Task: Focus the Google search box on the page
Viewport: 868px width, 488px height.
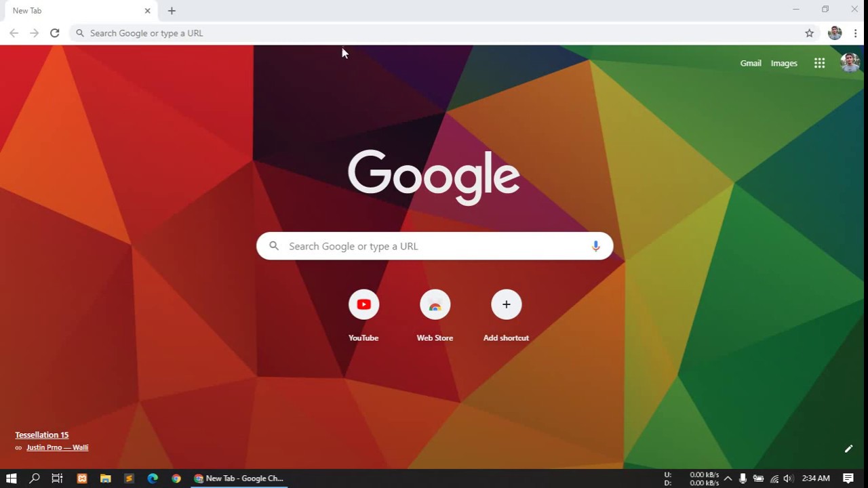Action: [x=435, y=246]
